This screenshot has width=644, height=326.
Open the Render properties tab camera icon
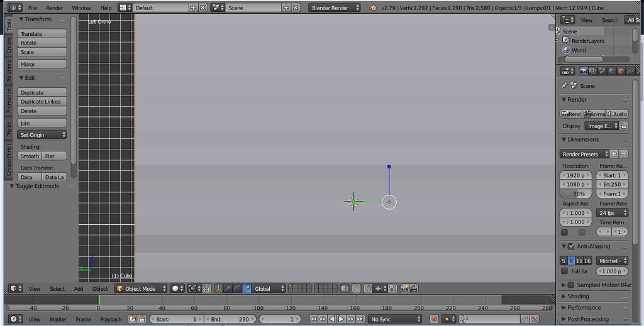click(583, 71)
